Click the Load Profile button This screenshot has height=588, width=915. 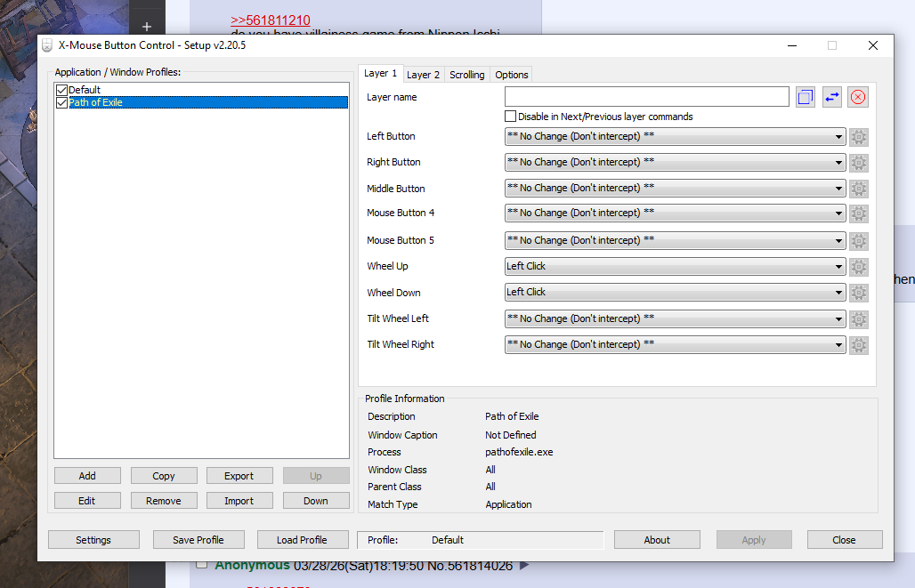click(303, 540)
